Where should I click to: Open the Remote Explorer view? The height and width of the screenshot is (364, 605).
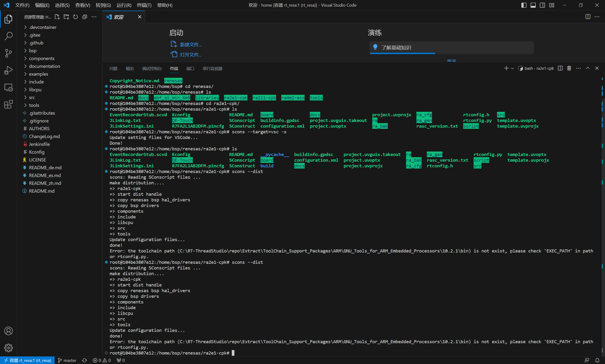tap(8, 87)
